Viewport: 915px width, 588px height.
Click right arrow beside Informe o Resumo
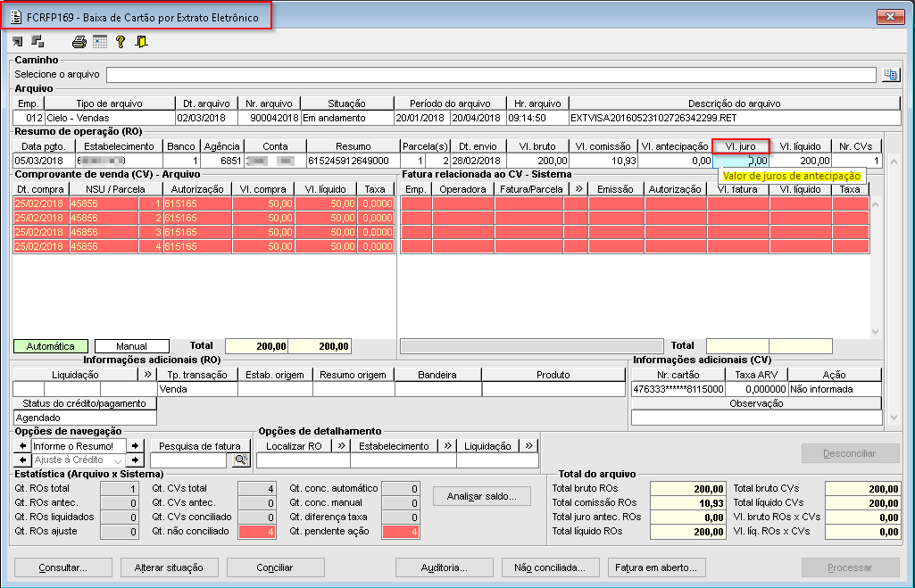pyautogui.click(x=135, y=445)
